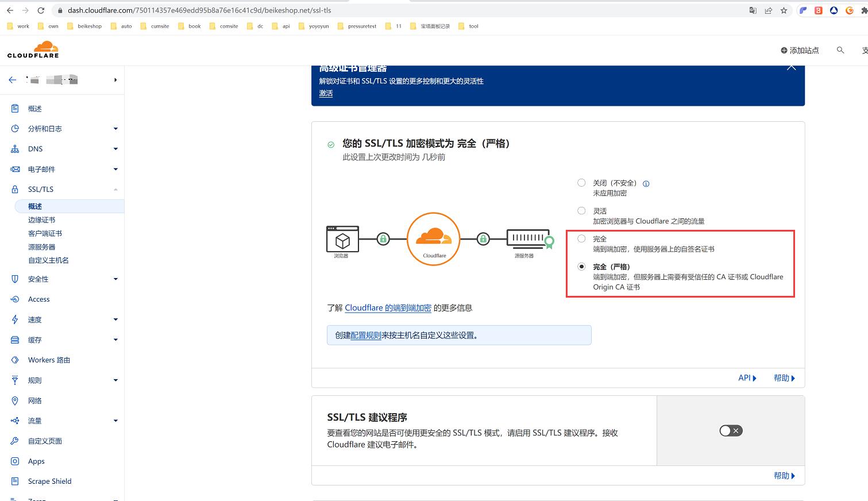Click the orange G extension icon
Image resolution: width=868 pixels, height=501 pixels.
click(x=849, y=10)
